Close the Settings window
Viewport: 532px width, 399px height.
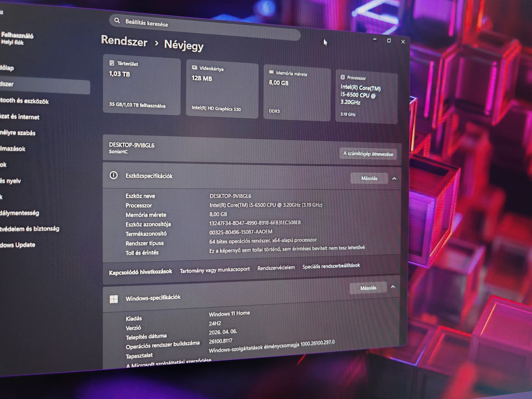[403, 42]
